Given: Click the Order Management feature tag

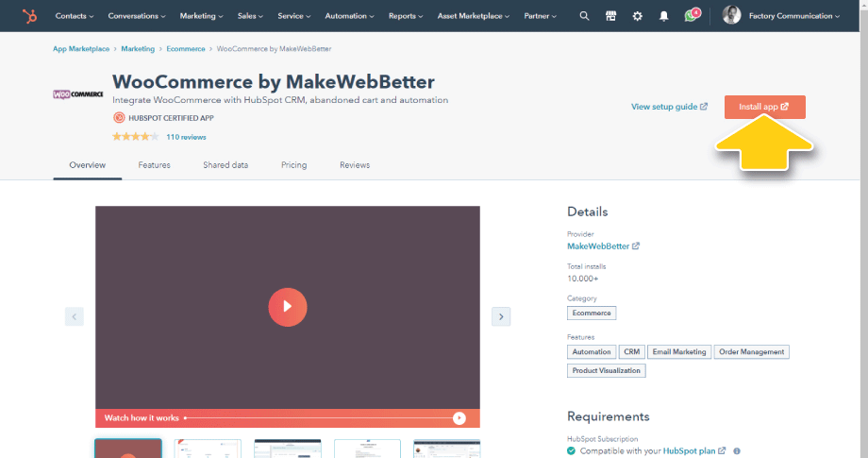Looking at the screenshot, I should tap(751, 351).
